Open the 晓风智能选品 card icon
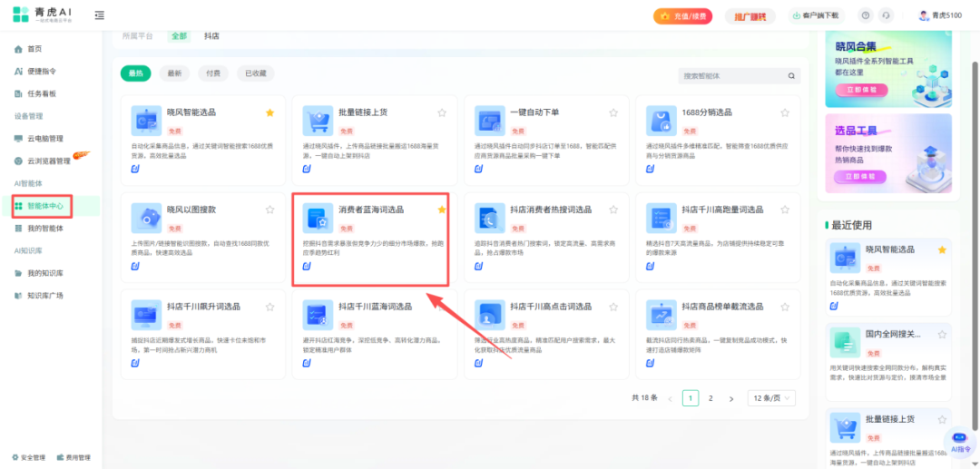The image size is (980, 469). [146, 121]
